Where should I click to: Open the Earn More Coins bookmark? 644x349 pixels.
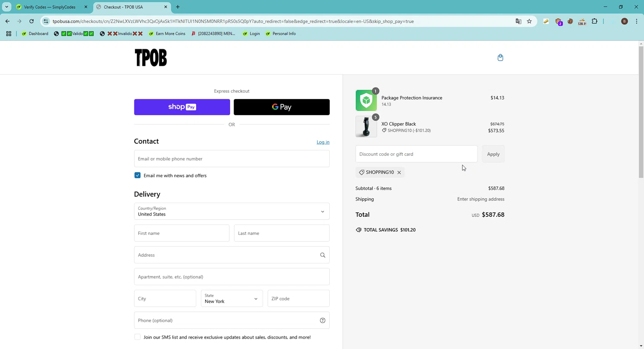point(167,33)
